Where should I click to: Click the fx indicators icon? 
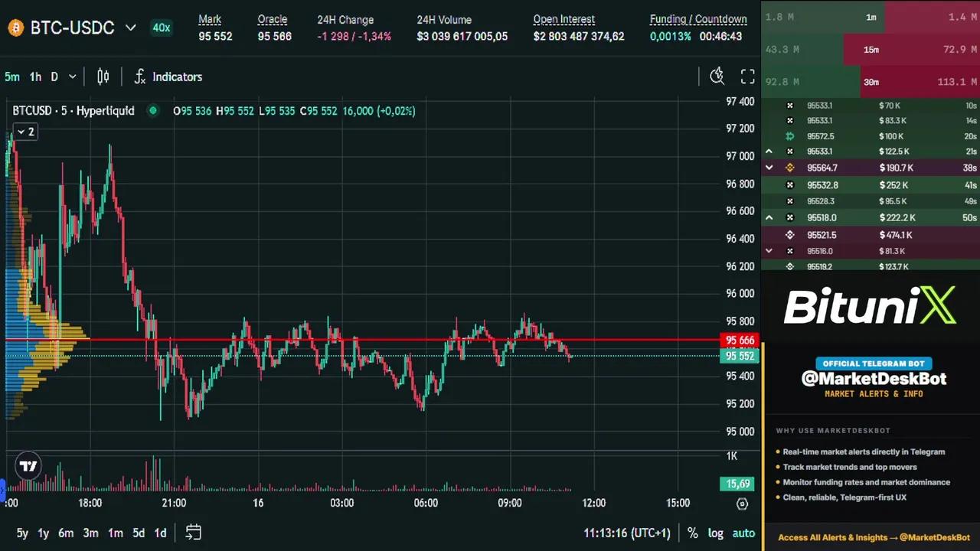(x=140, y=77)
